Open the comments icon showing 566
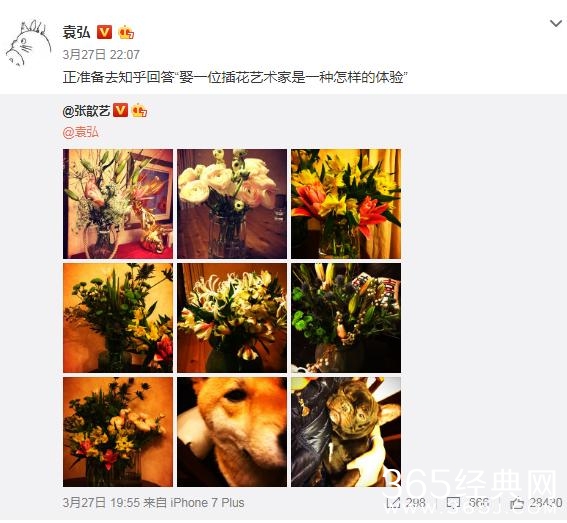Image resolution: width=567 pixels, height=523 pixels. coord(453,503)
